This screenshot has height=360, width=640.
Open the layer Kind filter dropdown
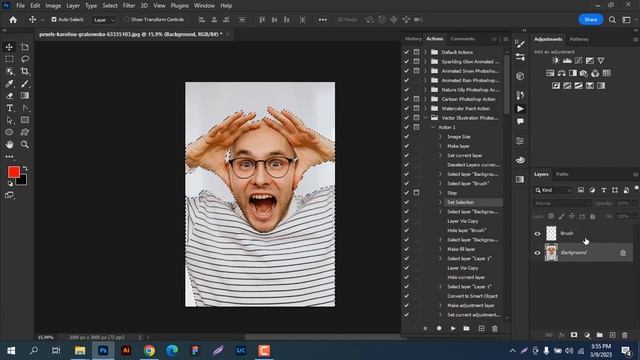coord(553,190)
